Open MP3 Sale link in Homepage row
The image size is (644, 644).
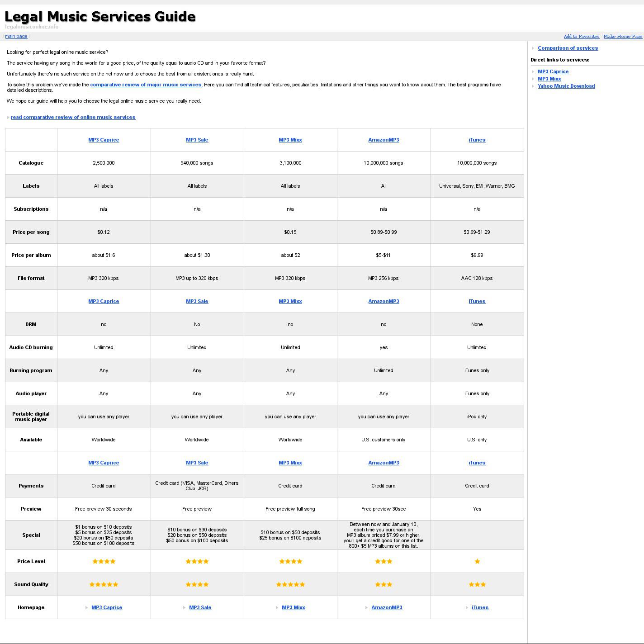coord(200,608)
